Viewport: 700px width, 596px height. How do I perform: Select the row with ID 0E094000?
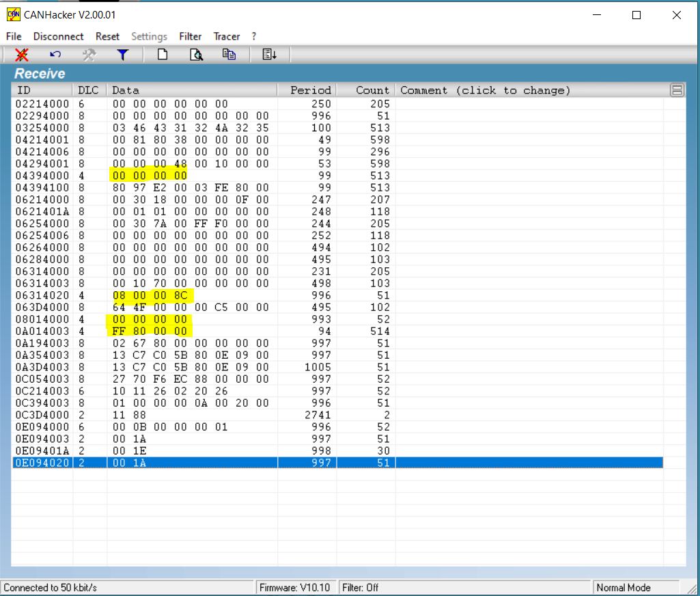click(337, 427)
